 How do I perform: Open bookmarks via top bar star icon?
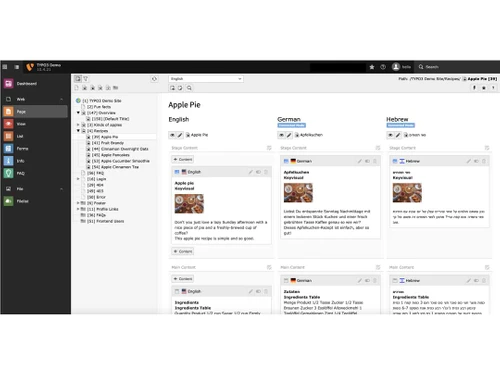(372, 67)
